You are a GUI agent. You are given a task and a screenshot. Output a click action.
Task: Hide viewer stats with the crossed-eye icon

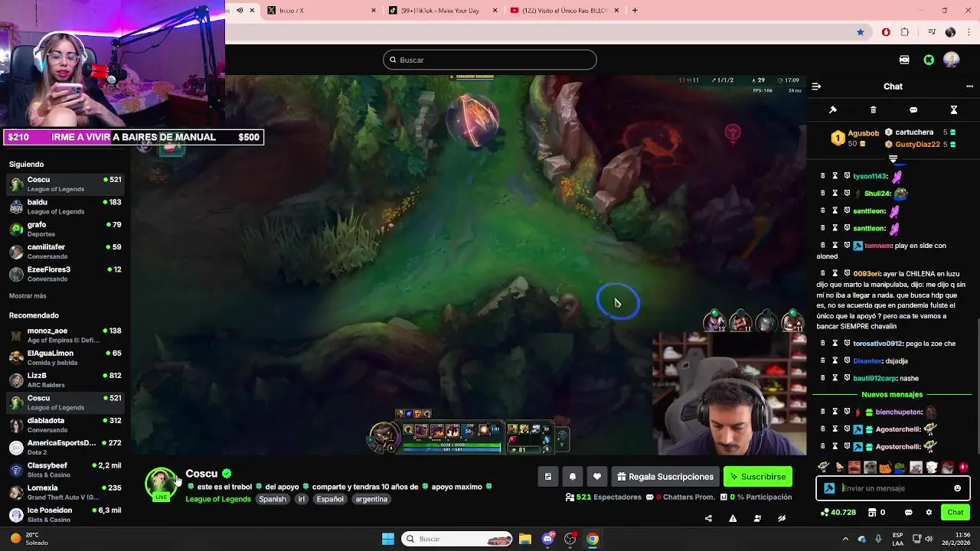tap(782, 518)
